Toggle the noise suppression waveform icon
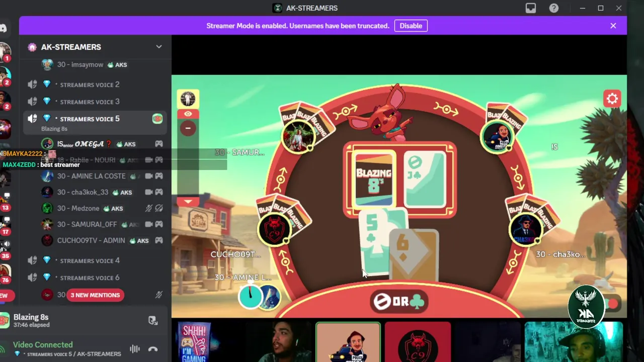Image resolution: width=644 pixels, height=362 pixels. (134, 349)
